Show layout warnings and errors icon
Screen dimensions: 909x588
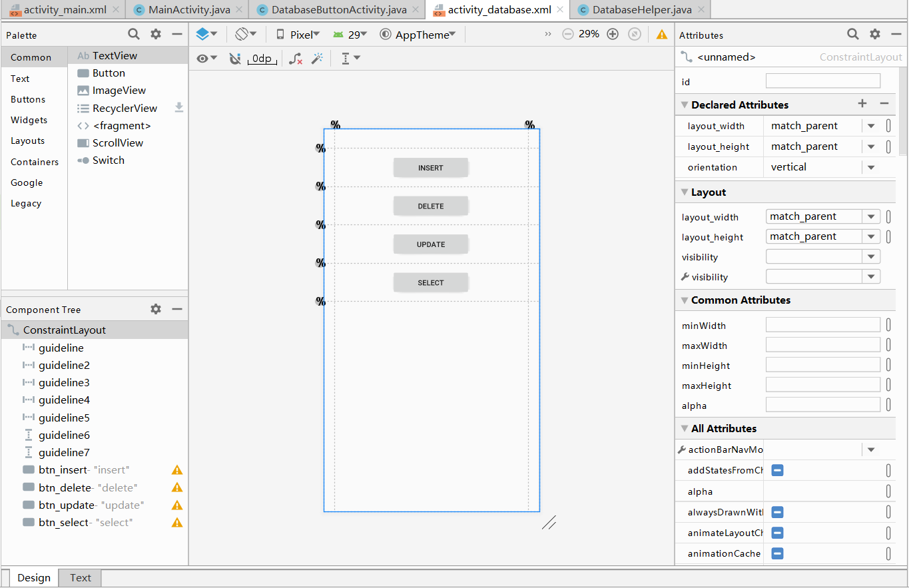[662, 35]
